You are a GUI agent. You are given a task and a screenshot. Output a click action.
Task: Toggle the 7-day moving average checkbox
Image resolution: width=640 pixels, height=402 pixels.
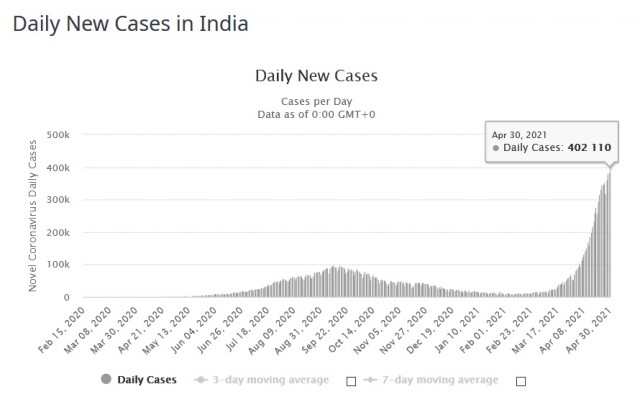(x=520, y=381)
